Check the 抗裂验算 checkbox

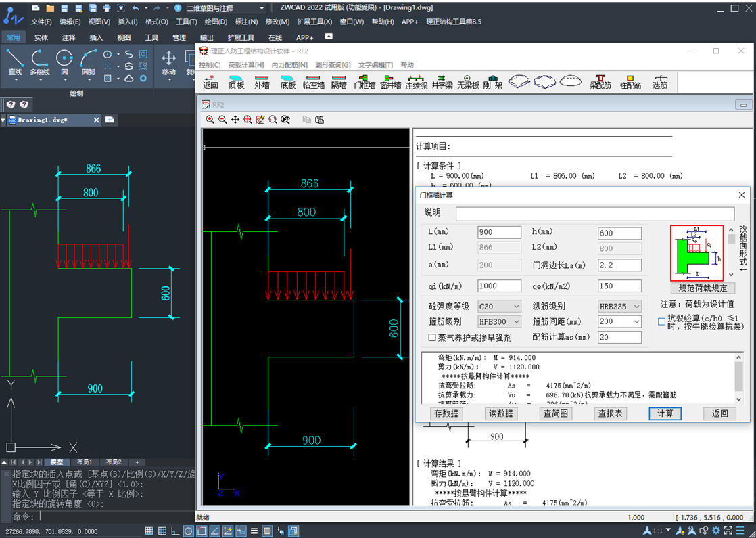click(662, 321)
